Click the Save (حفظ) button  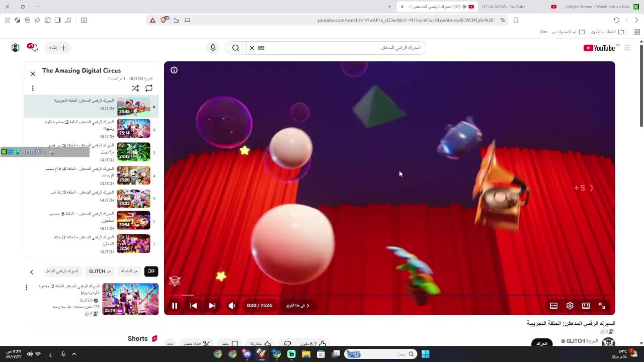click(230, 344)
